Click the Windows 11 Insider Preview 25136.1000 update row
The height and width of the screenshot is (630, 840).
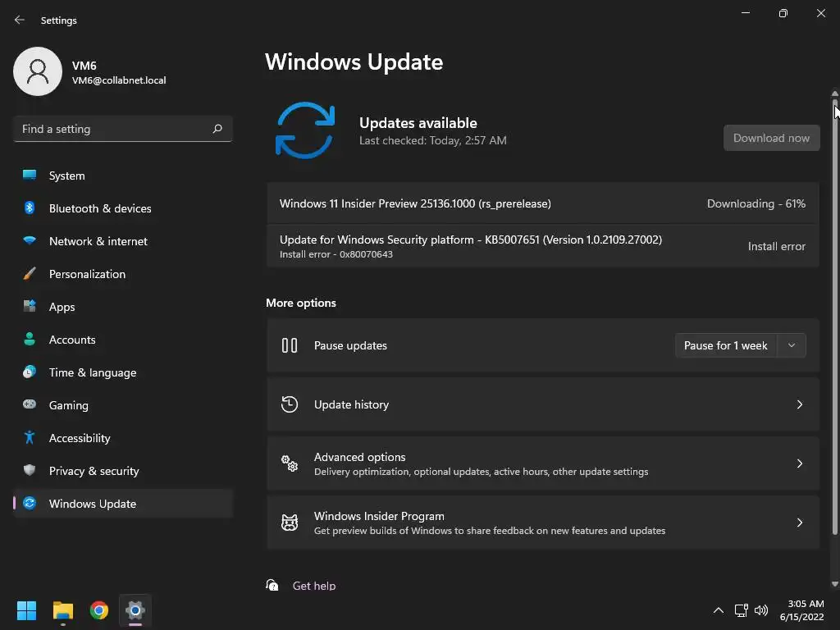click(x=543, y=203)
